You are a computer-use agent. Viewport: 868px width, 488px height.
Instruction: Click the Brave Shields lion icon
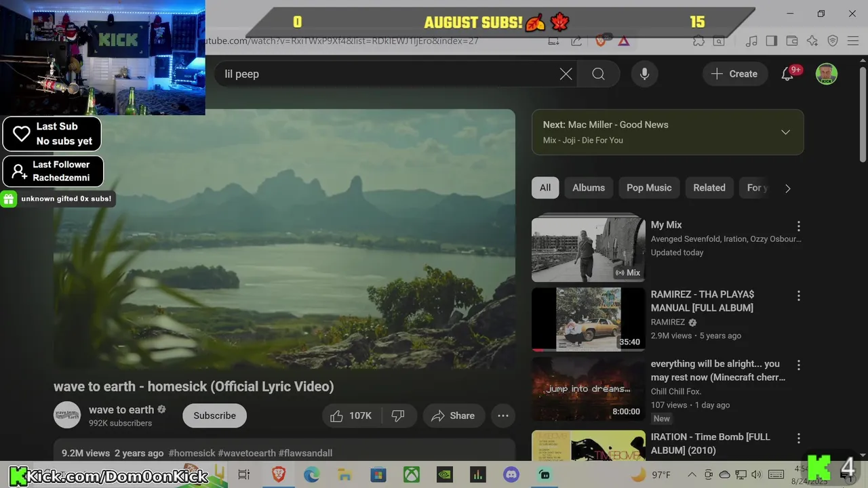pos(600,41)
